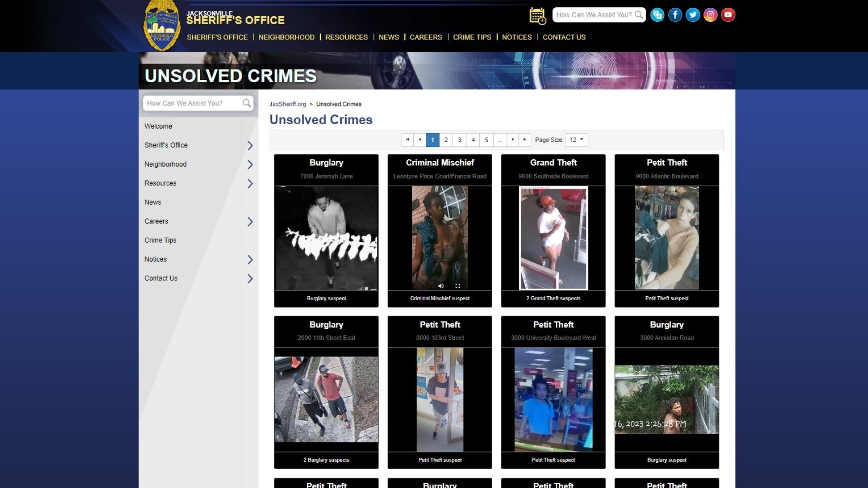Click the translate language icon
This screenshot has height=488, width=868.
(x=657, y=15)
